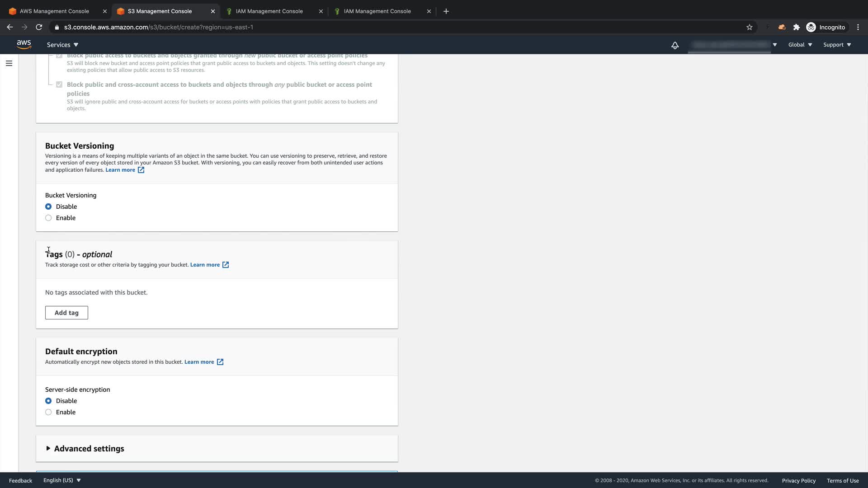Open Learn more link under Default encryption
Screen dimensions: 868x488
pyautogui.click(x=199, y=362)
